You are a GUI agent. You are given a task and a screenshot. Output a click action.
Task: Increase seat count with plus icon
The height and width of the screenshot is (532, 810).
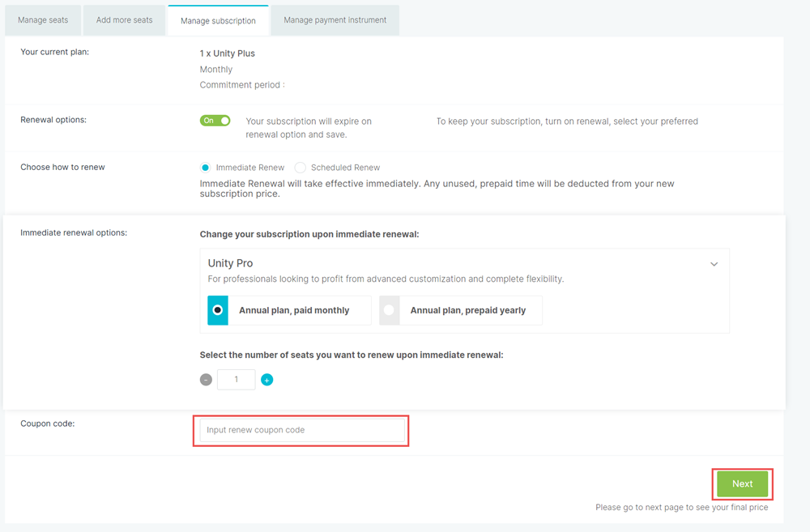coord(267,380)
